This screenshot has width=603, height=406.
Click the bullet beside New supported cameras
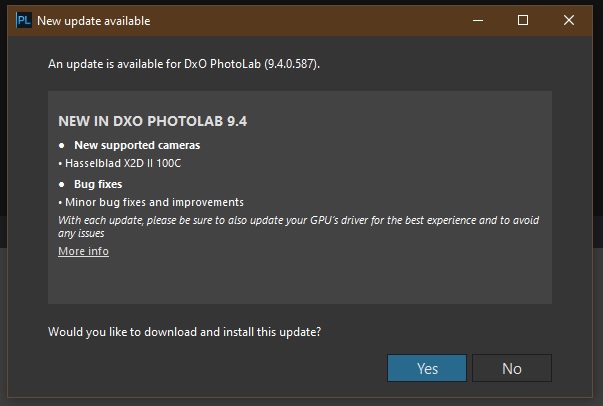click(62, 145)
